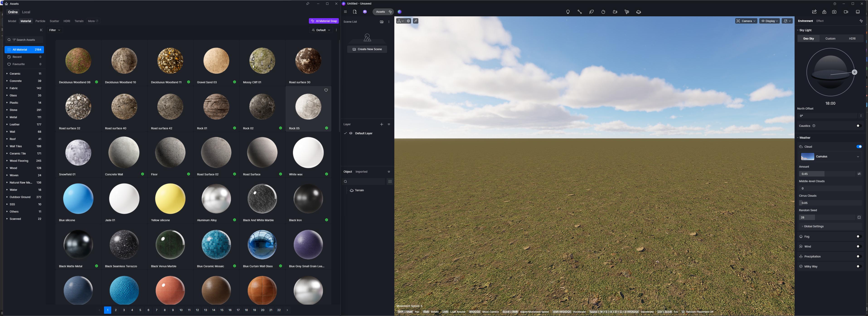
Task: Switch to the HDRI asset tab
Action: tap(67, 21)
